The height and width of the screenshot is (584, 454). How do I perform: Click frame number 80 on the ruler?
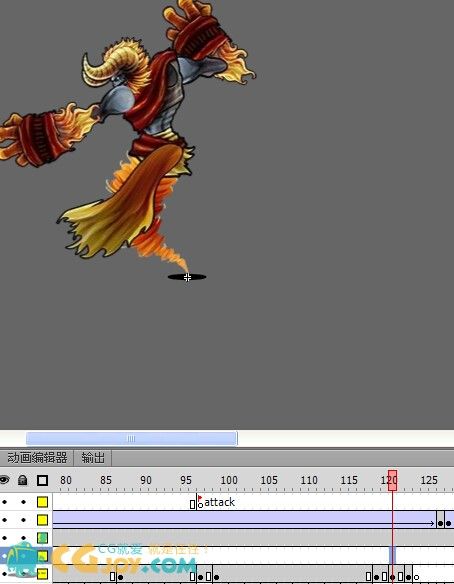66,480
